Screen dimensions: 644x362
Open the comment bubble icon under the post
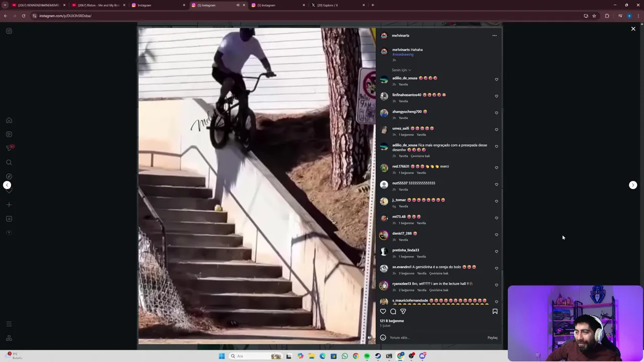[x=393, y=311]
